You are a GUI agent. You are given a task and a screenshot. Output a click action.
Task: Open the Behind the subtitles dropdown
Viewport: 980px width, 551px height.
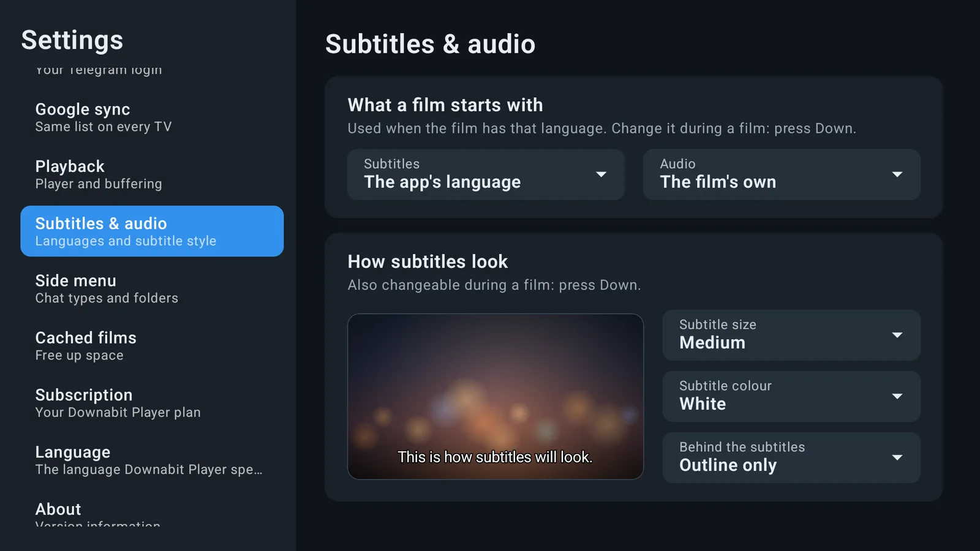coord(791,457)
